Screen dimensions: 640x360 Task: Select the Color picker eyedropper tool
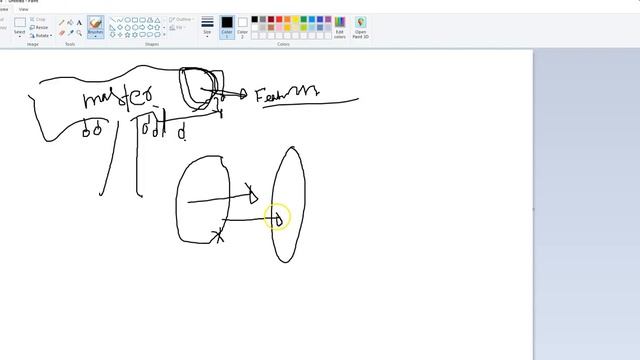tap(71, 33)
